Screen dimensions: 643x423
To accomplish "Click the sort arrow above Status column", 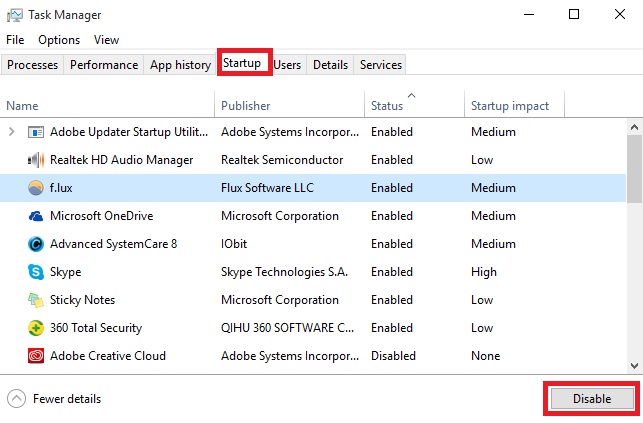I will pos(412,96).
